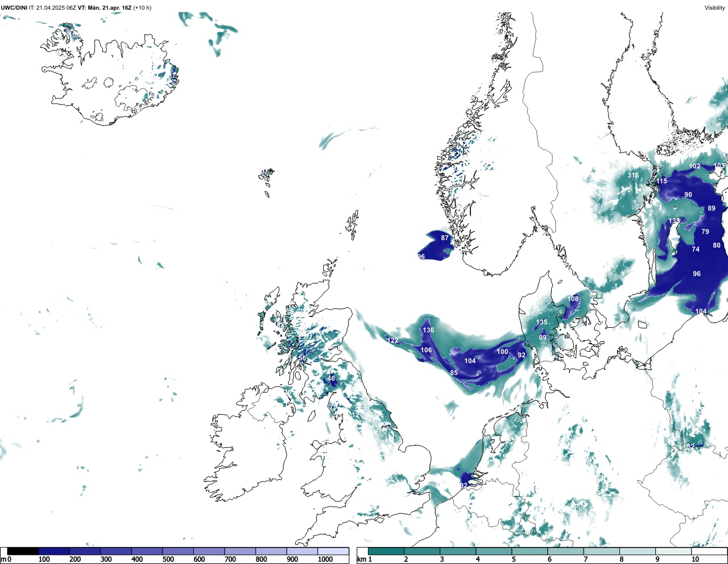Click the '300' metre legend tick label
Image resolution: width=728 pixels, height=564 pixels.
point(106,559)
